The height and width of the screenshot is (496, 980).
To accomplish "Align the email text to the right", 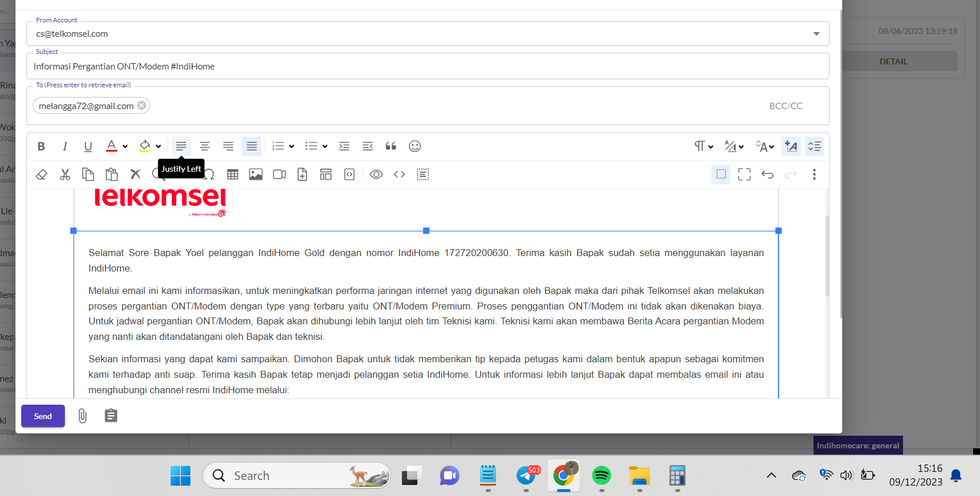I will coord(228,146).
